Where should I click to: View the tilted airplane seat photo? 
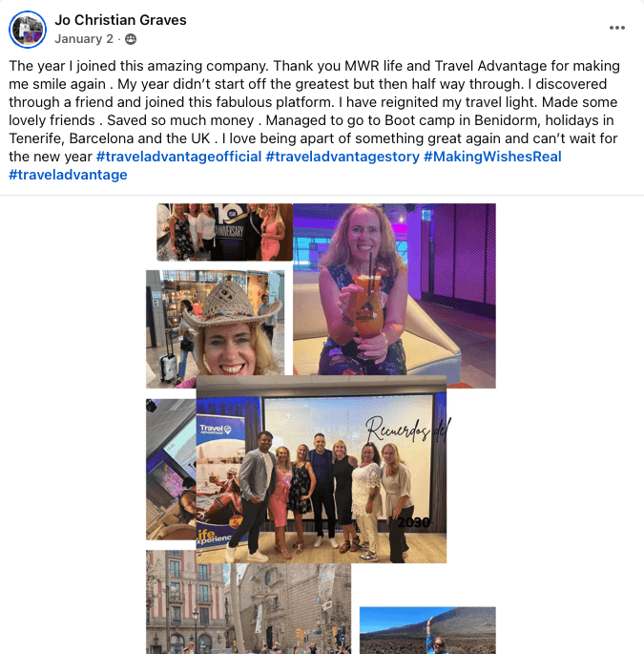pyautogui.click(x=171, y=469)
